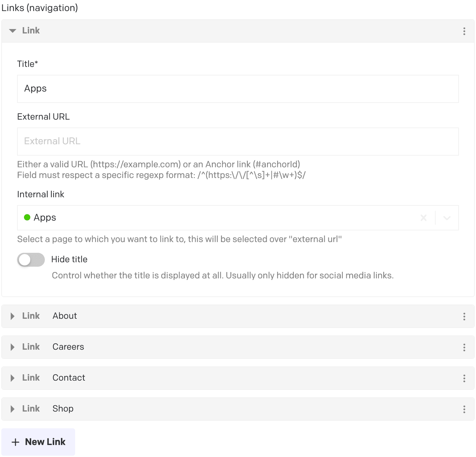Click into the Title field containing Apps

point(238,89)
